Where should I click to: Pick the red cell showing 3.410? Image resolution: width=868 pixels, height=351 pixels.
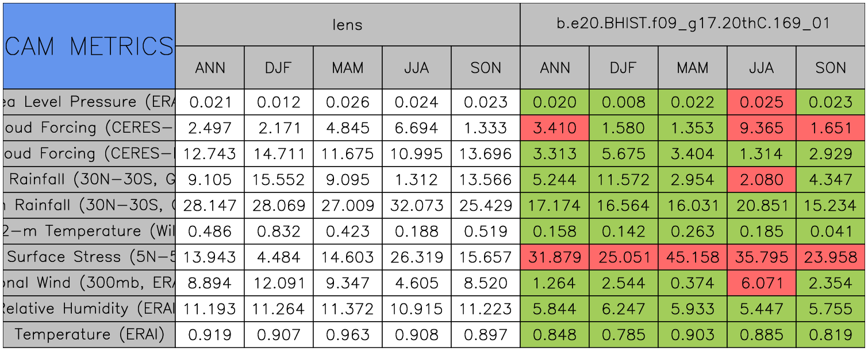coord(554,128)
